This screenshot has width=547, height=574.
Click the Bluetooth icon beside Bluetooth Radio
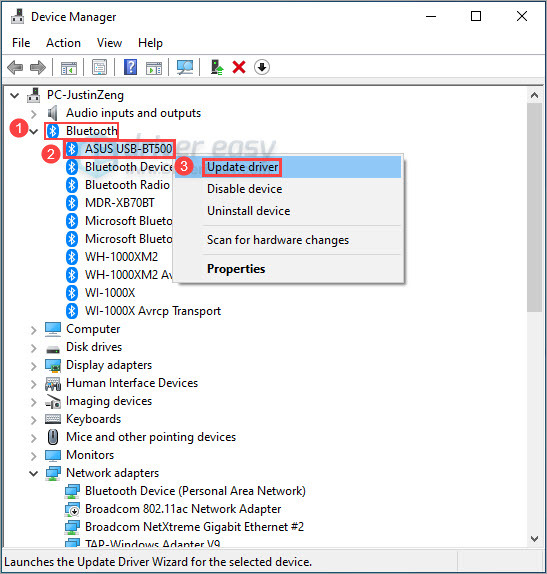pos(72,185)
